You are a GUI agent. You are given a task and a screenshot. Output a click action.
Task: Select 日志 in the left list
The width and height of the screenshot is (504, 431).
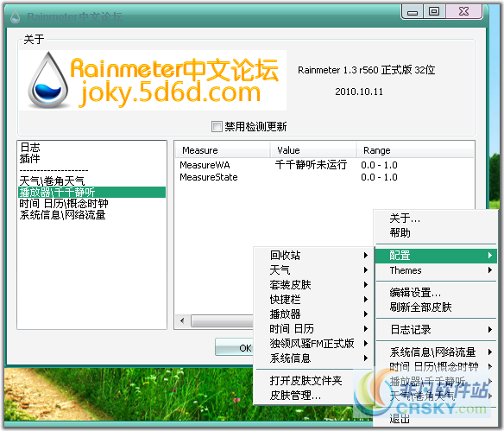tap(30, 148)
